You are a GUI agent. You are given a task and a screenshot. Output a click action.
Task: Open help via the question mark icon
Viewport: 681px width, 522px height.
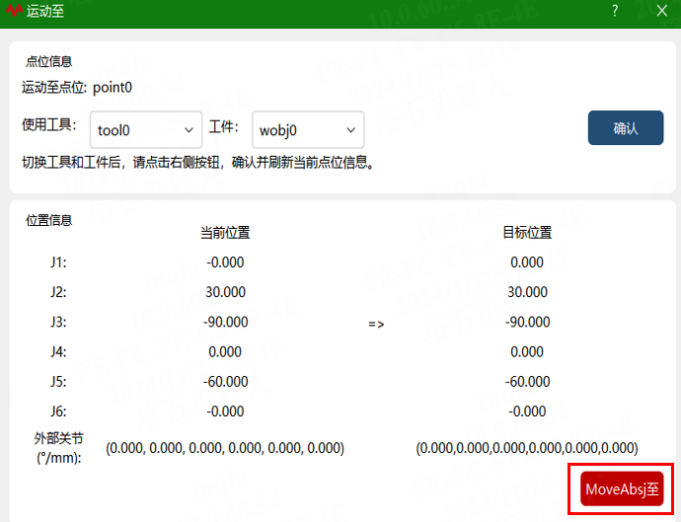tap(615, 11)
